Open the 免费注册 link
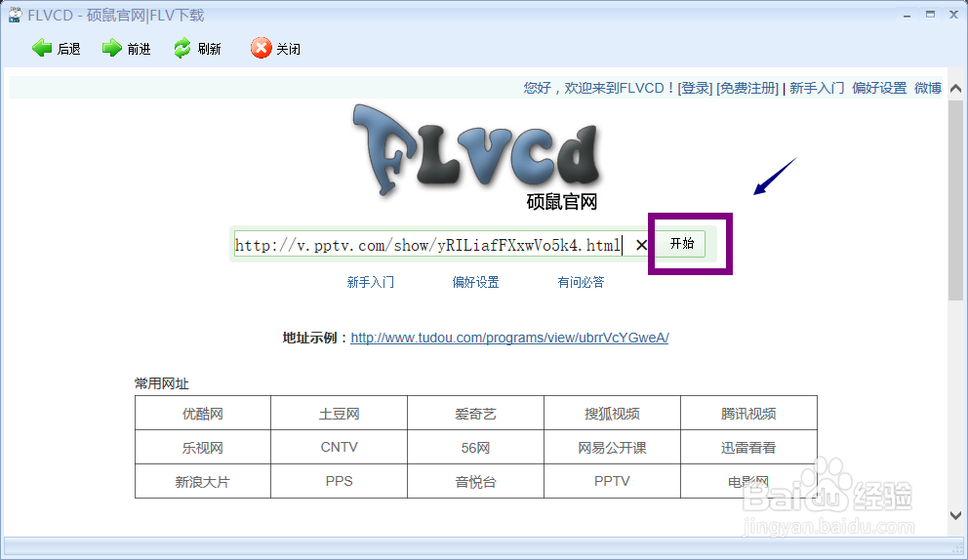968x560 pixels. pyautogui.click(x=747, y=88)
